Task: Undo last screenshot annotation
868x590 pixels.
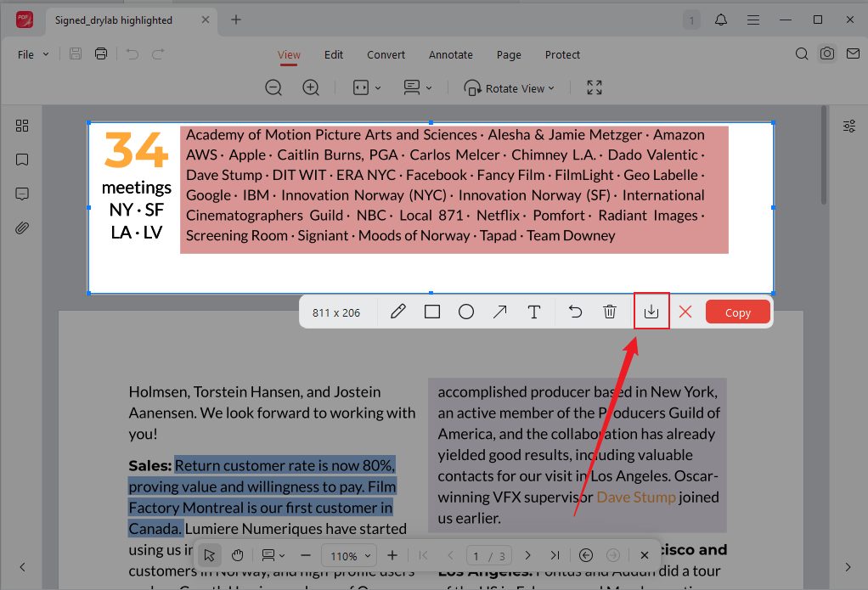Action: coord(576,312)
